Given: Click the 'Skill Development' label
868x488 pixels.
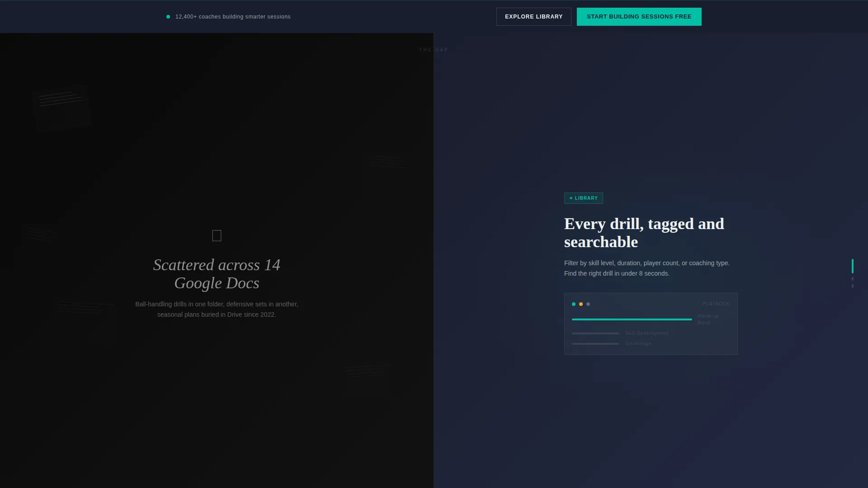Looking at the screenshot, I should (646, 333).
